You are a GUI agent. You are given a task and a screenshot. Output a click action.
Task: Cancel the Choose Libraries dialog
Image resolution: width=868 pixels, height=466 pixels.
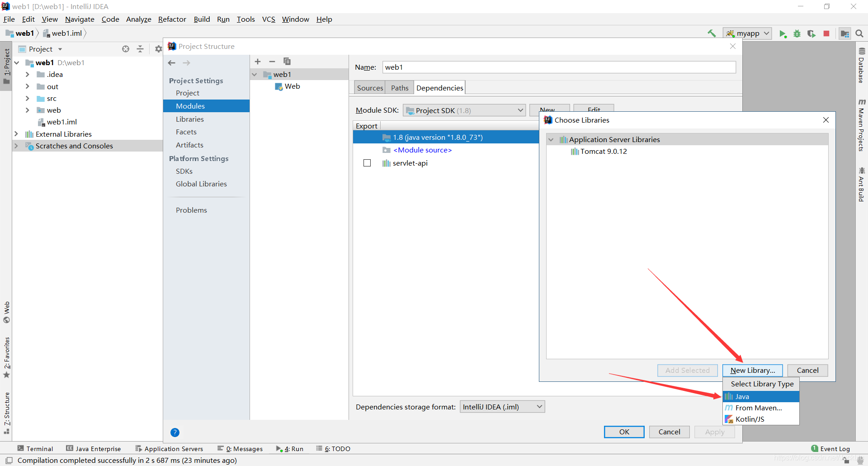pos(807,370)
